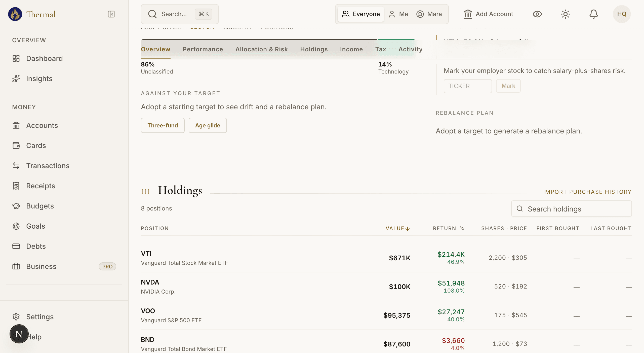Collapse the sidebar panel icon
Viewport: 644px width, 353px height.
point(111,14)
